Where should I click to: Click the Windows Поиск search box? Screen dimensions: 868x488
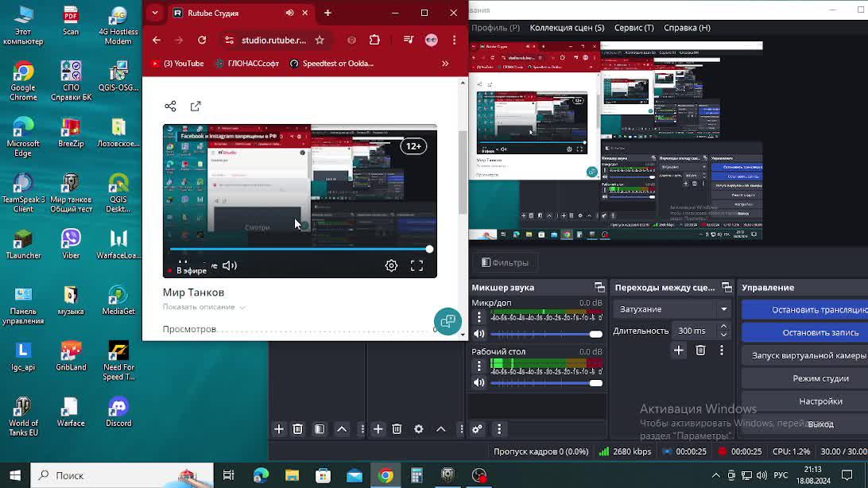(x=122, y=475)
